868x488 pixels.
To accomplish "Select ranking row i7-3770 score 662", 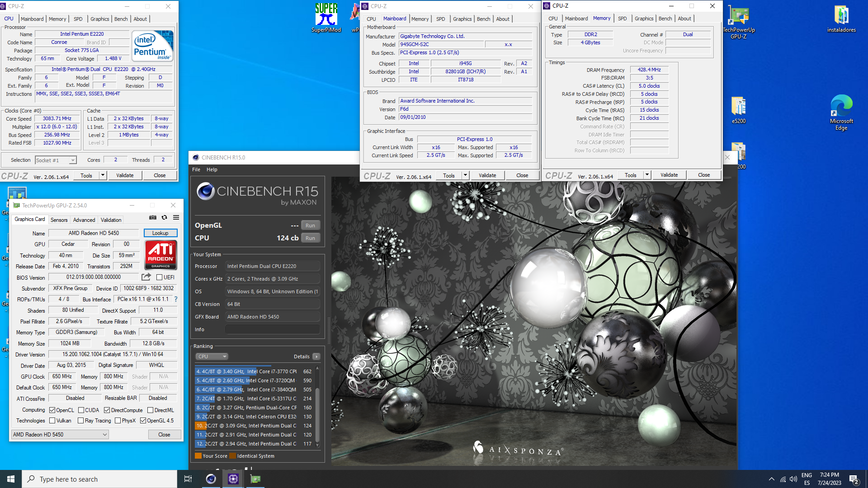I will [x=255, y=371].
